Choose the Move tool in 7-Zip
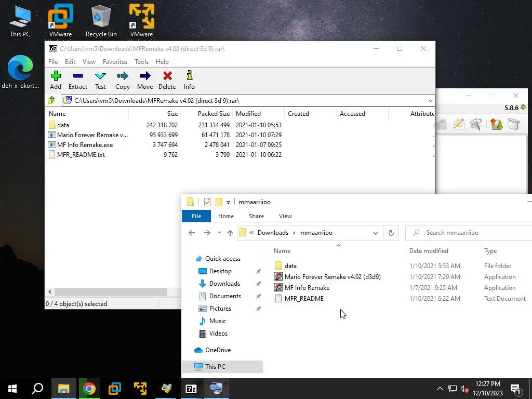Image resolution: width=532 pixels, height=399 pixels. (145, 80)
